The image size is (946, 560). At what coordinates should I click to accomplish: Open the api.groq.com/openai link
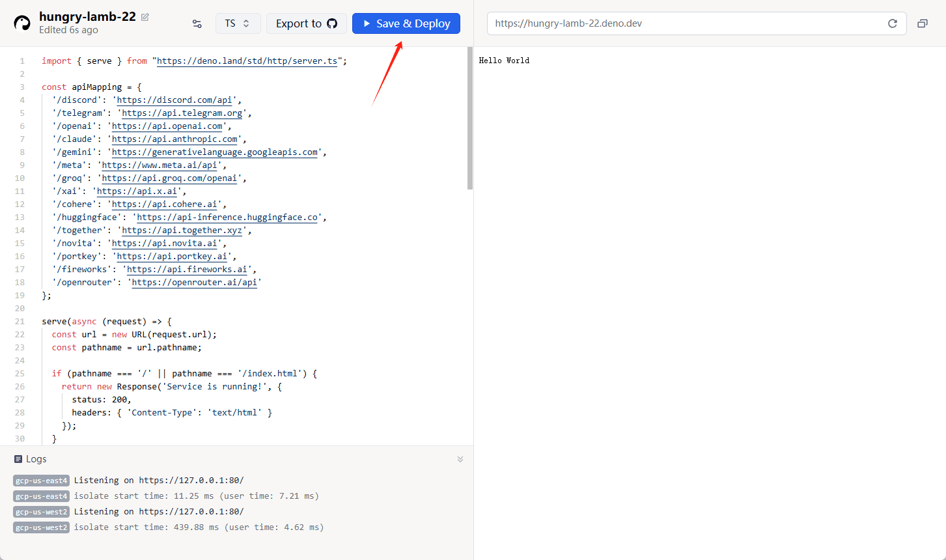click(x=170, y=178)
